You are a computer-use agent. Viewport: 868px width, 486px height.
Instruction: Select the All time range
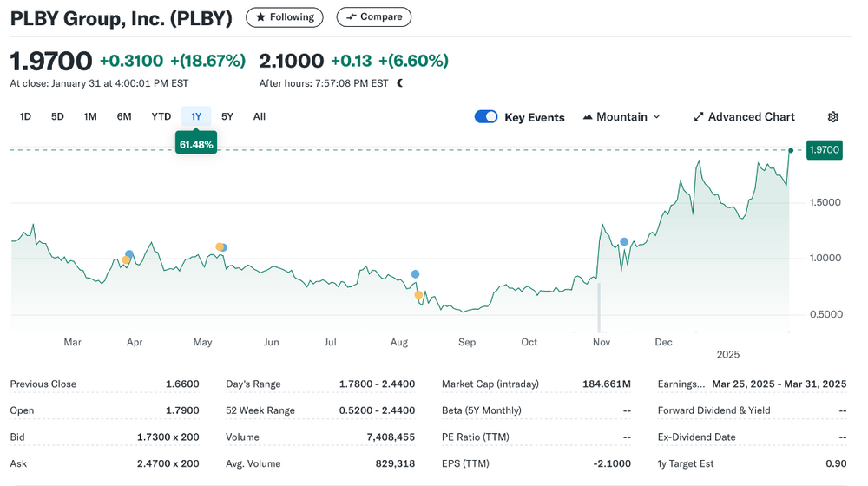pyautogui.click(x=259, y=117)
